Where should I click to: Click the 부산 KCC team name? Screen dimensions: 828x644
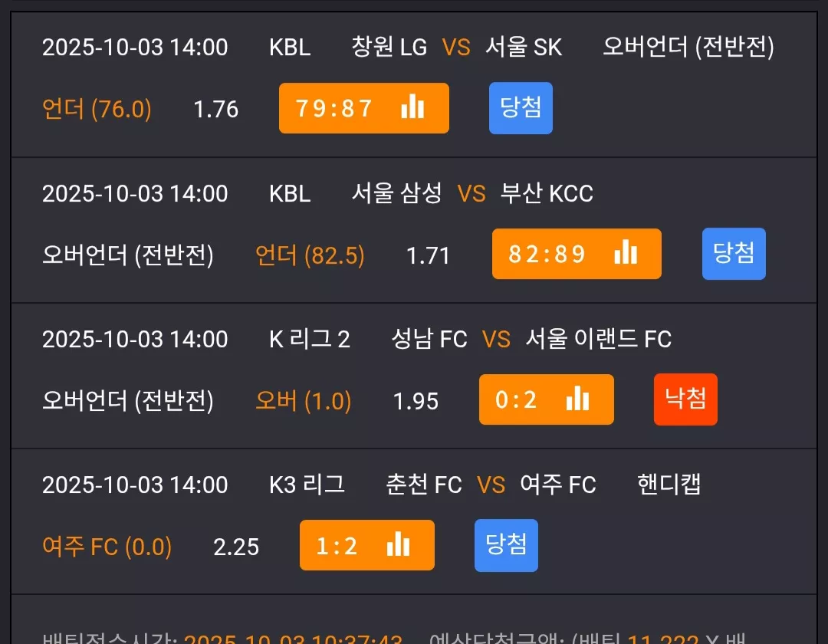(547, 193)
